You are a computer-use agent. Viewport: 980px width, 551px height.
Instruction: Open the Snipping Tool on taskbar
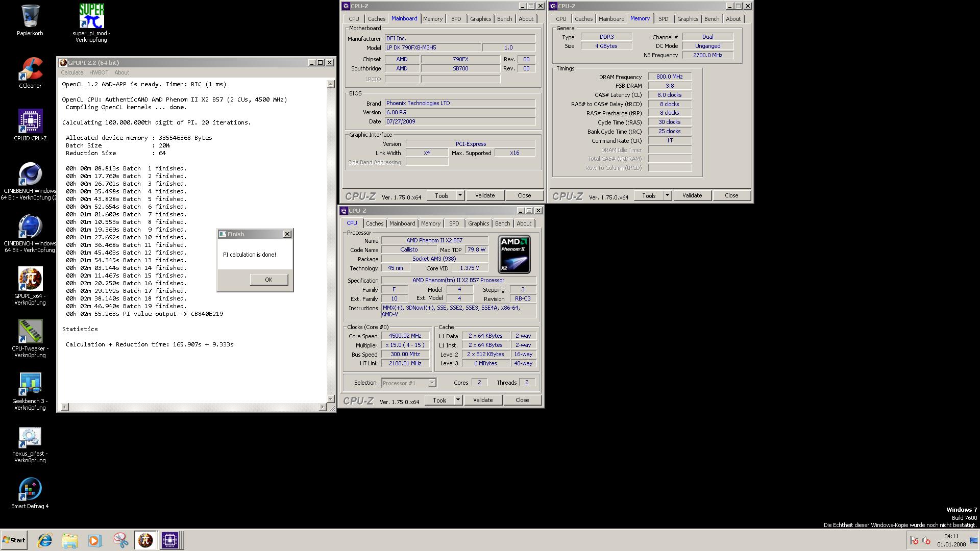pos(120,540)
